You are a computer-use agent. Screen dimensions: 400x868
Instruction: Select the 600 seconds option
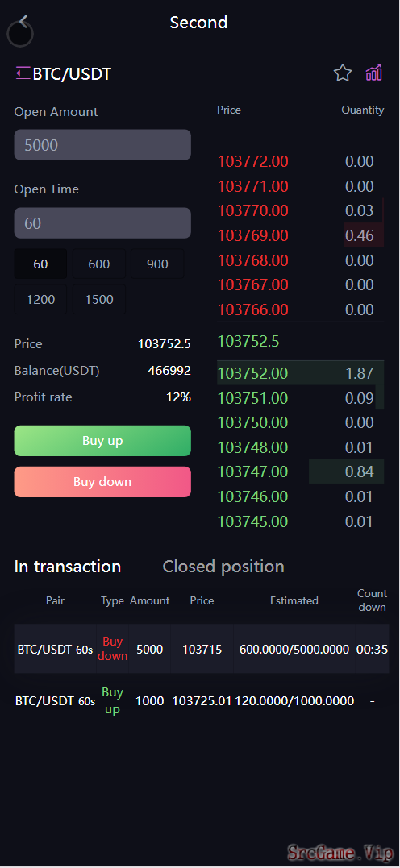(x=99, y=264)
